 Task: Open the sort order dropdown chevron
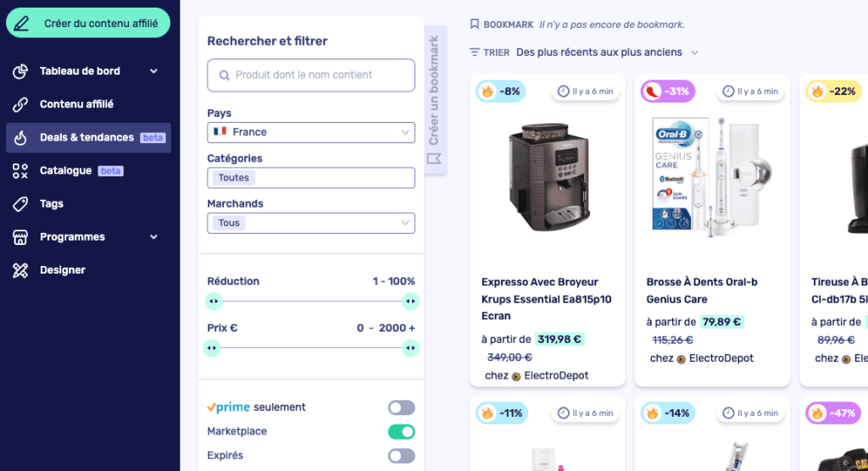695,53
